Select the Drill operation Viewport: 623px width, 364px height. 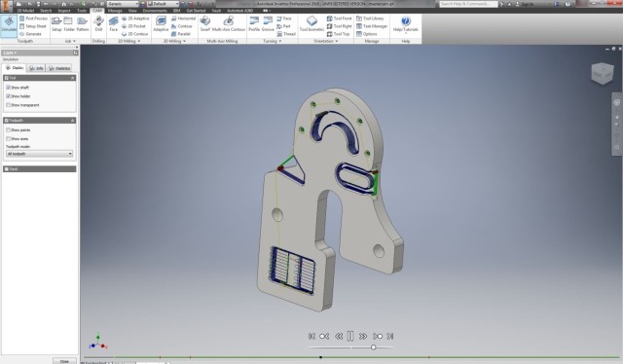tap(98, 23)
